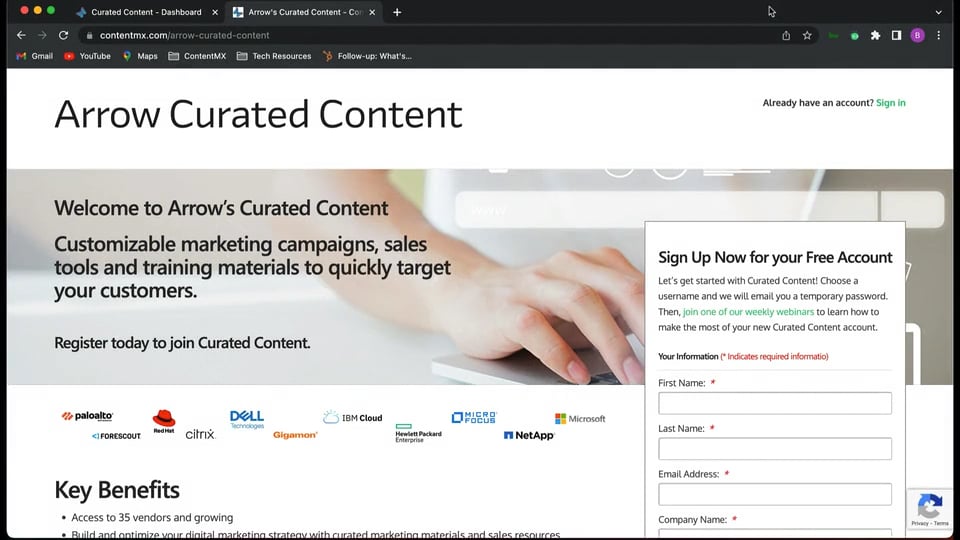Click into the First Name field
960x540 pixels.
[774, 403]
